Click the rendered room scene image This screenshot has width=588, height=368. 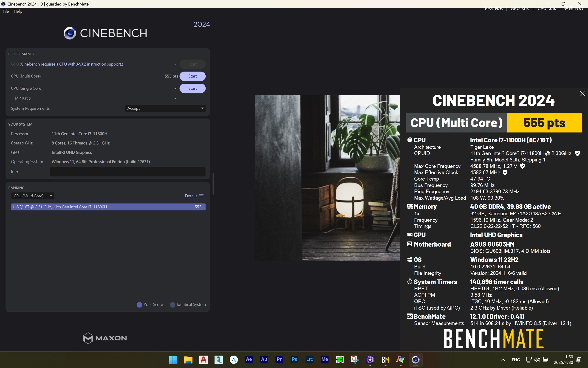(x=327, y=178)
